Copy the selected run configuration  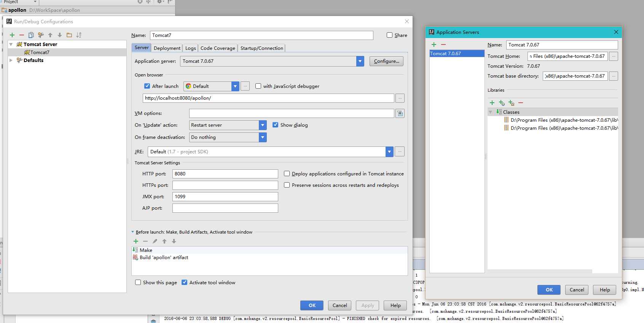[31, 35]
